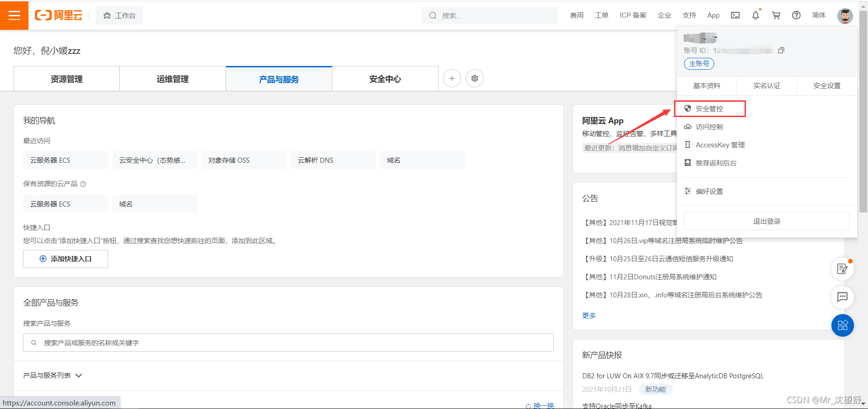Open 实名认证 in account panel
Viewport: 868px width, 409px height.
click(767, 86)
